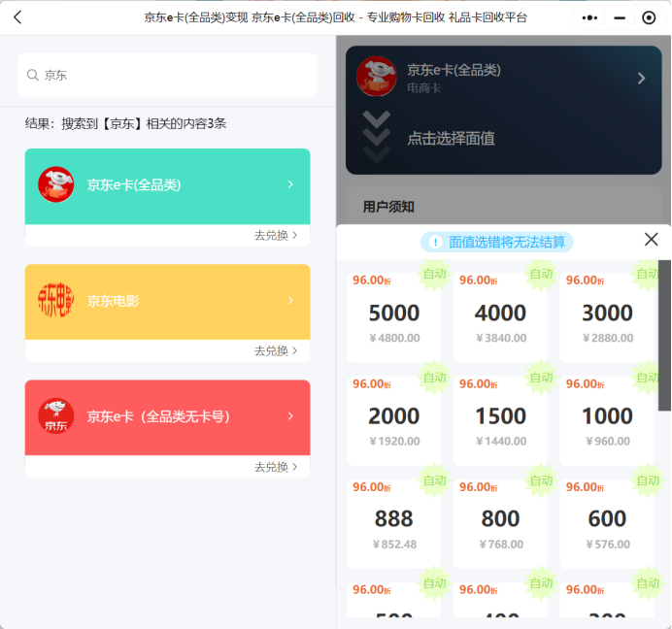Open the three-dots more options menu

pyautogui.click(x=589, y=17)
